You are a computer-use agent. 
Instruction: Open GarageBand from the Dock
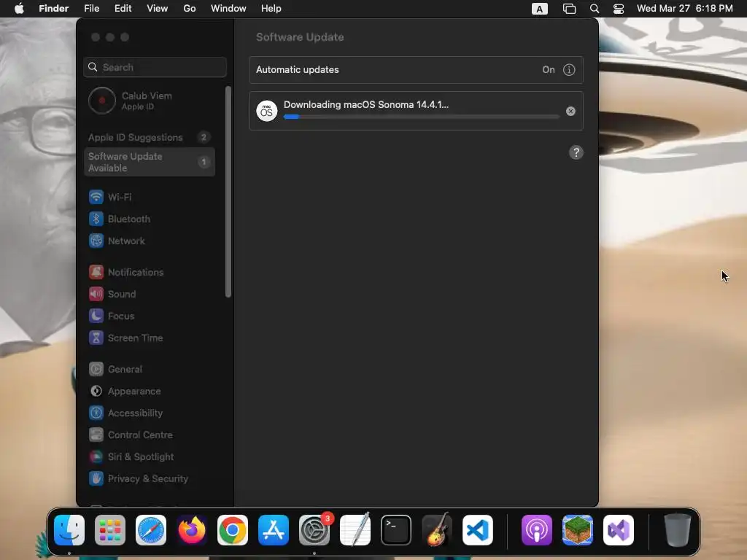tap(437, 530)
